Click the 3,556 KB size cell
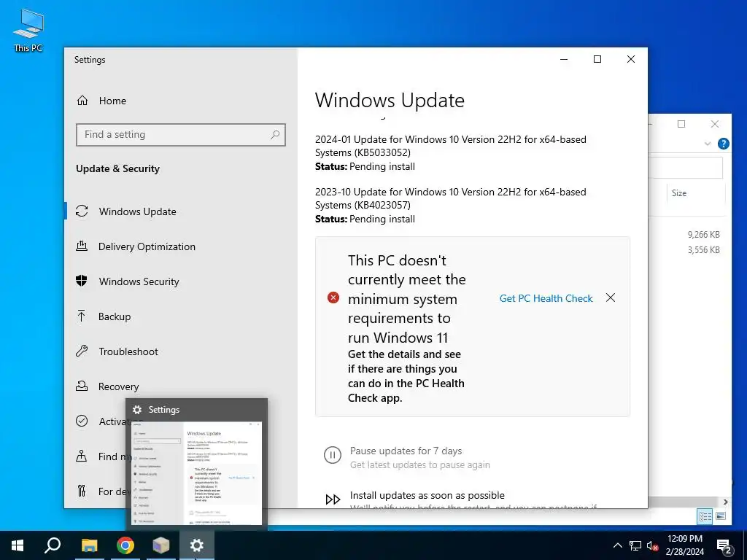The height and width of the screenshot is (560, 747). (704, 249)
